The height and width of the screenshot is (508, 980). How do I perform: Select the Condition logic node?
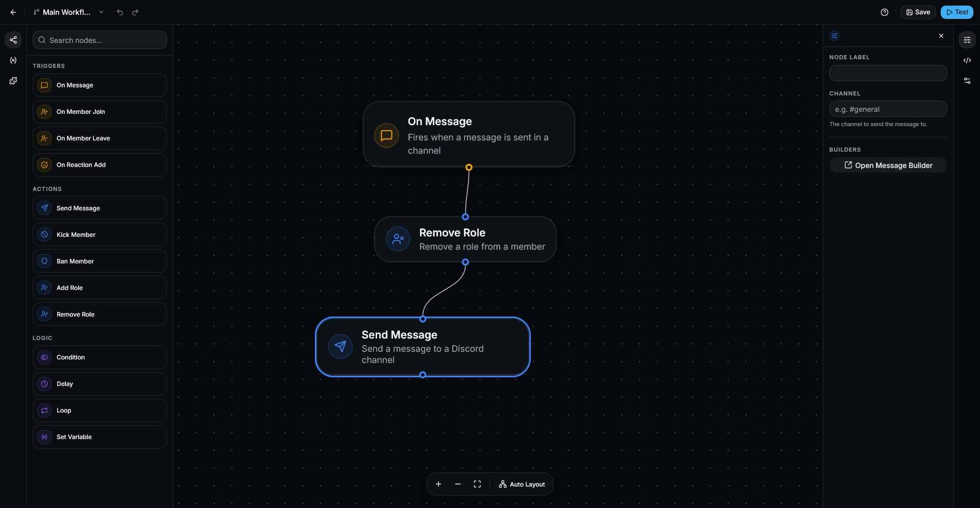(x=100, y=357)
